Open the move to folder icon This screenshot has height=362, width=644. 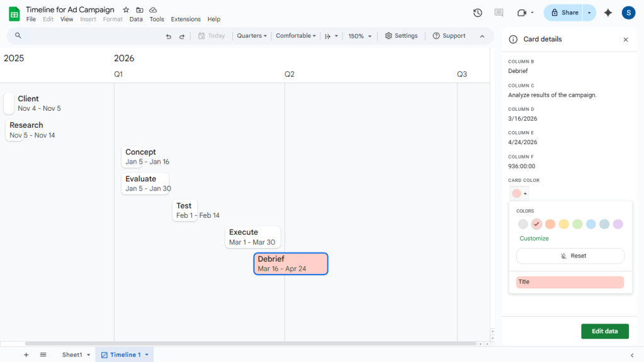point(140,10)
